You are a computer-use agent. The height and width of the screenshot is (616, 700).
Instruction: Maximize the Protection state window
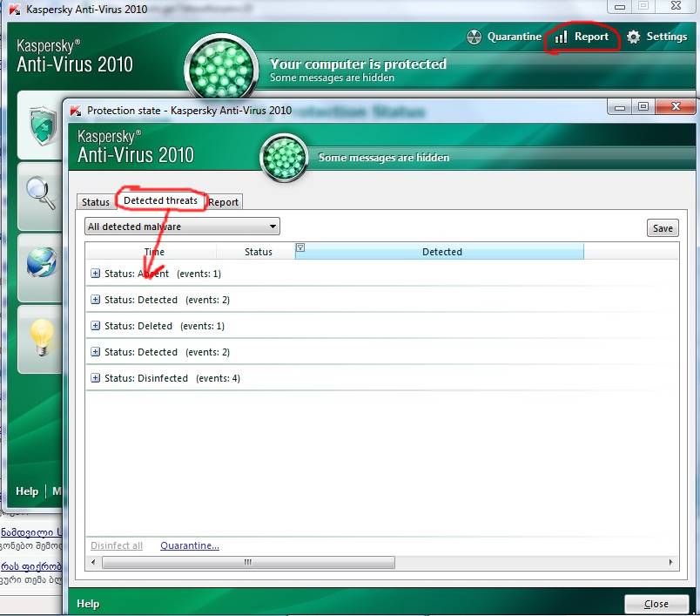pos(643,107)
